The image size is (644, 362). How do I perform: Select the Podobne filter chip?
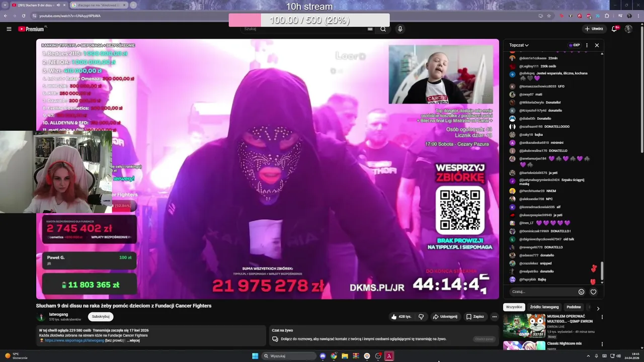tap(574, 307)
